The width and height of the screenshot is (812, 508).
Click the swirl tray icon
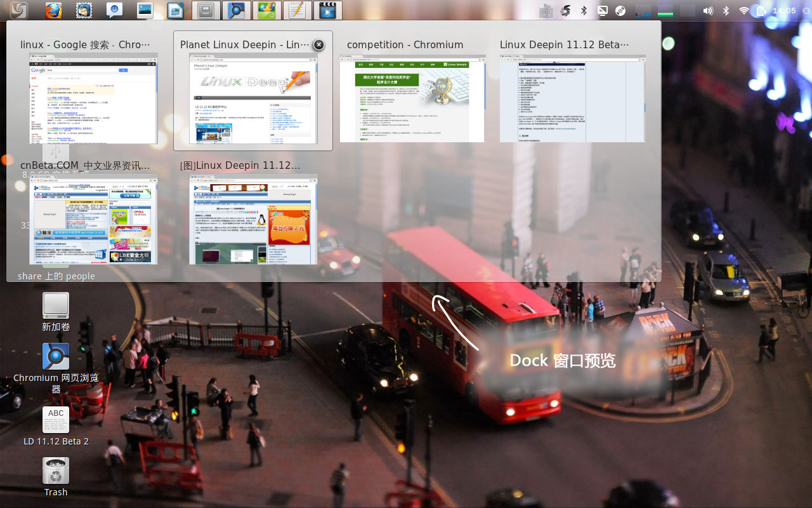pyautogui.click(x=565, y=11)
